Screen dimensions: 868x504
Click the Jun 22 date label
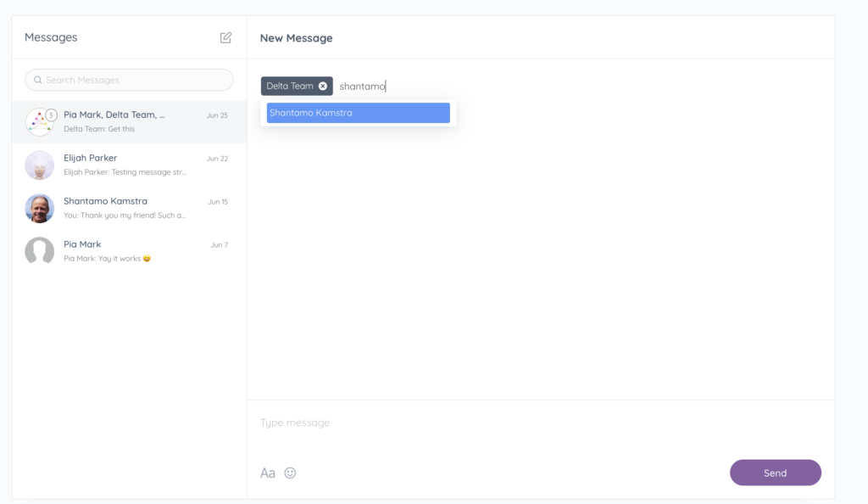click(x=217, y=159)
